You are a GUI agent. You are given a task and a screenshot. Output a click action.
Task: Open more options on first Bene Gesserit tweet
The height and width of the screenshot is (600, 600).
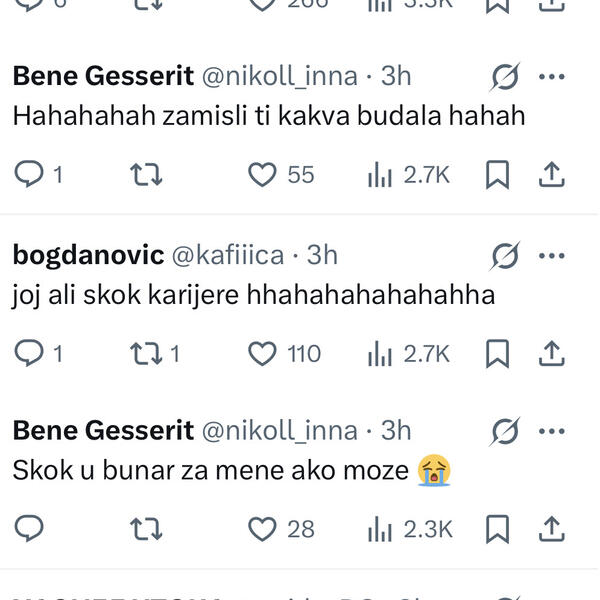(x=552, y=77)
